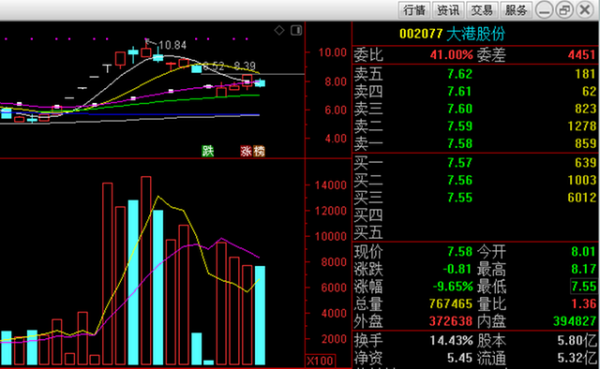Minimize the window with minimize button
The height and width of the screenshot is (369, 600).
click(x=544, y=10)
